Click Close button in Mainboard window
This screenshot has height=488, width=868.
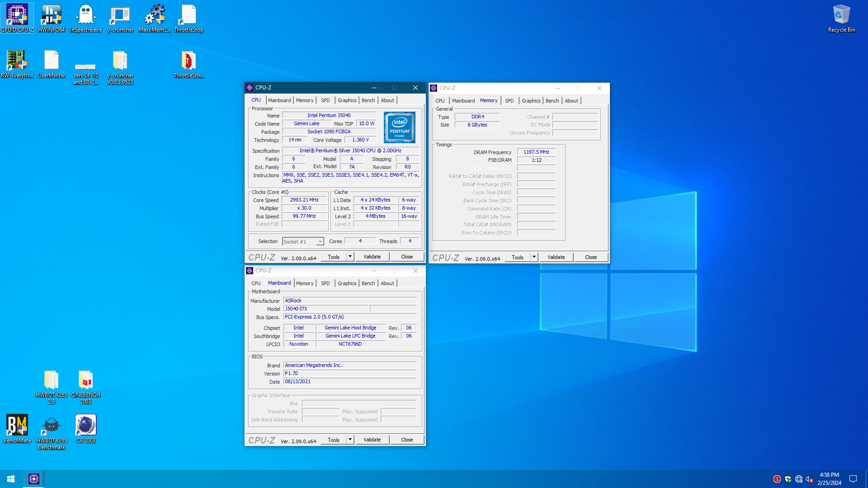[x=407, y=440]
